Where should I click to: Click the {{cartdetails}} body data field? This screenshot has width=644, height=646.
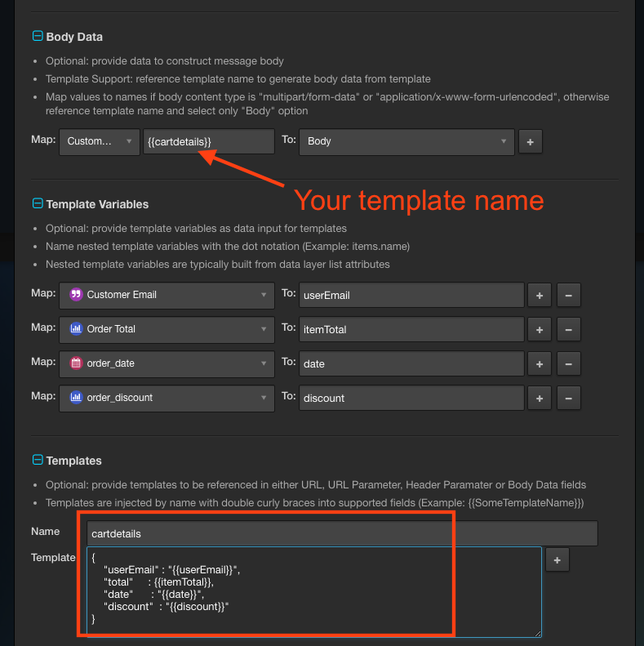208,141
